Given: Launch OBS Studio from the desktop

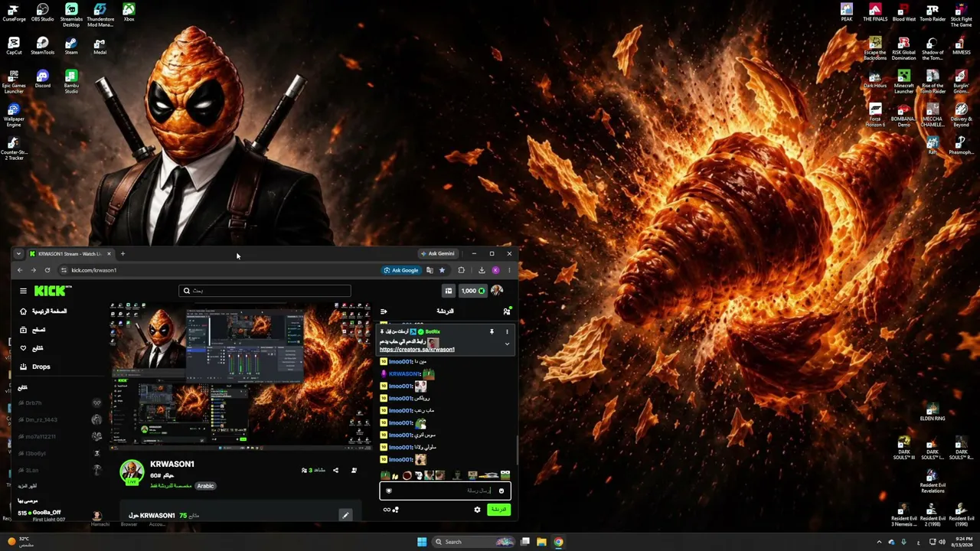Looking at the screenshot, I should (42, 12).
